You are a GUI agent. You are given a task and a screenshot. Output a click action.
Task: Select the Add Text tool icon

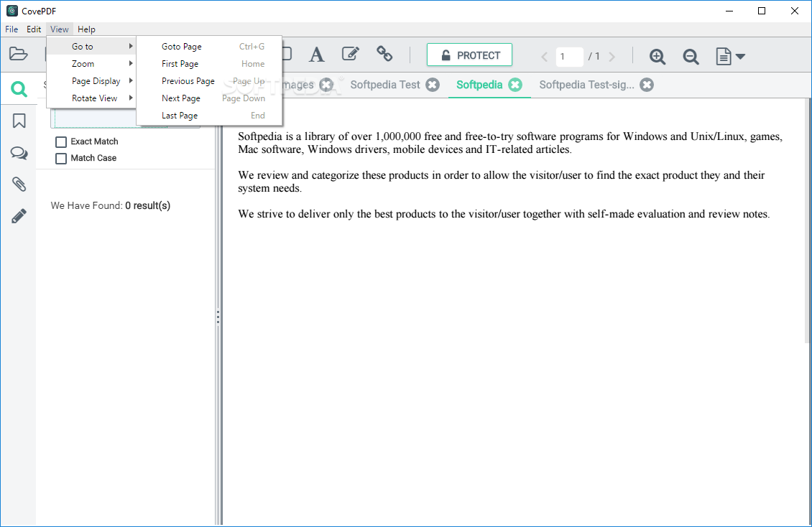(316, 55)
